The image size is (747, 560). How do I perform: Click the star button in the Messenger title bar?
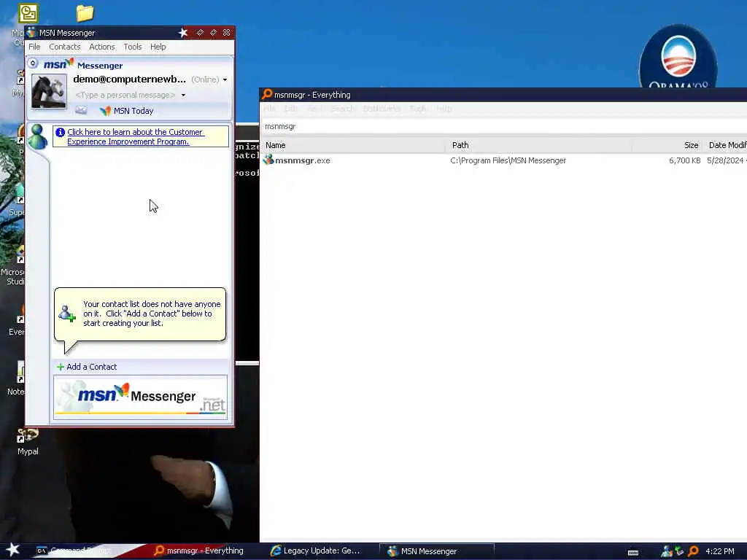(x=183, y=32)
